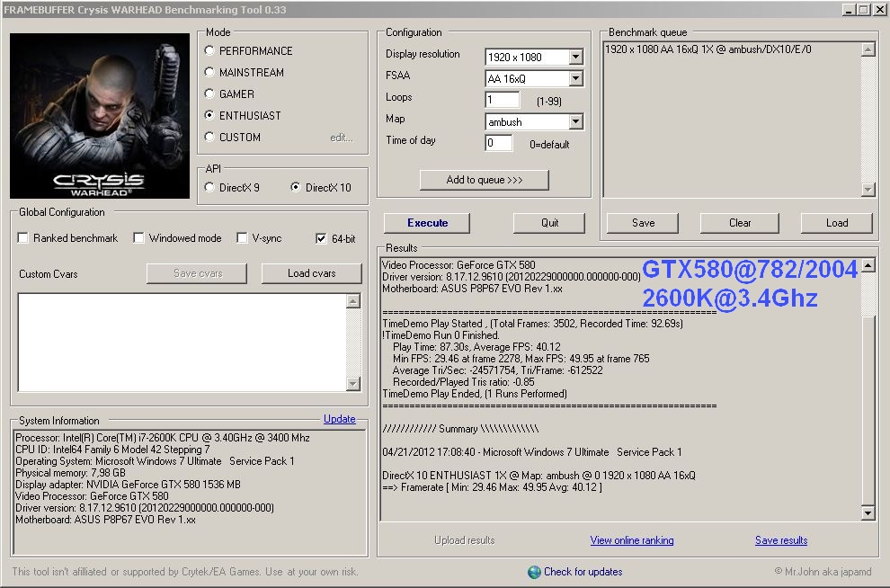The width and height of the screenshot is (890, 588).
Task: Click Custom Cvars scrollbar down arrow
Action: click(353, 384)
